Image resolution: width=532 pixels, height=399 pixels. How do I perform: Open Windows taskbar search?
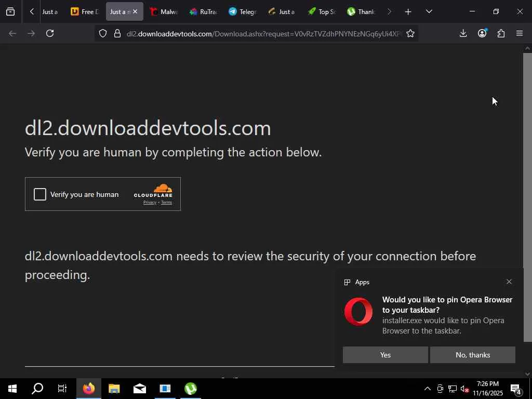pyautogui.click(x=37, y=389)
